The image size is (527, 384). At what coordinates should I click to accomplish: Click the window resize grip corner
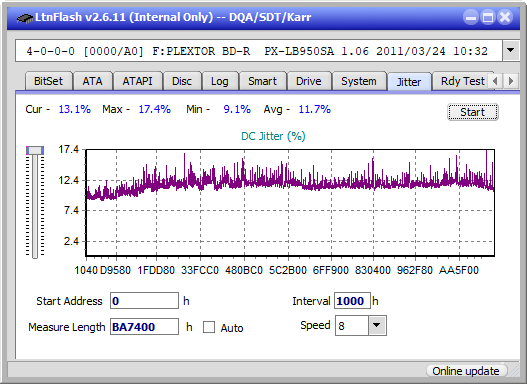[x=514, y=371]
